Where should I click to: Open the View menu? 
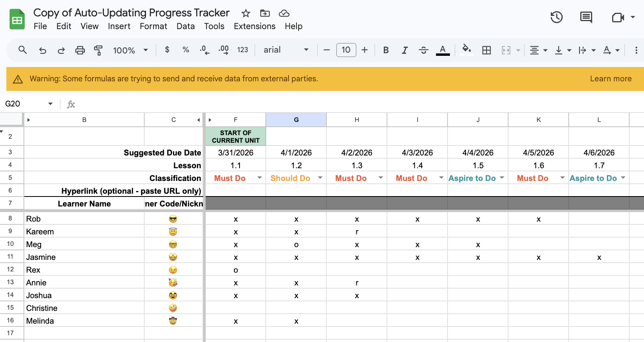point(89,26)
